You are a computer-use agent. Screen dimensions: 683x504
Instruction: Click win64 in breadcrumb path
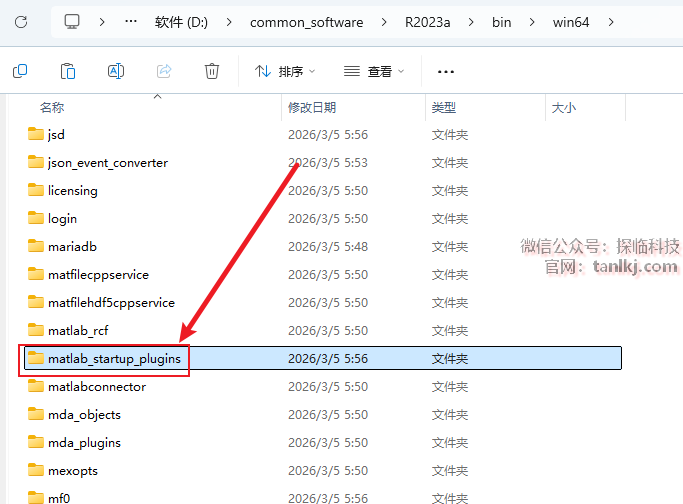coord(571,22)
